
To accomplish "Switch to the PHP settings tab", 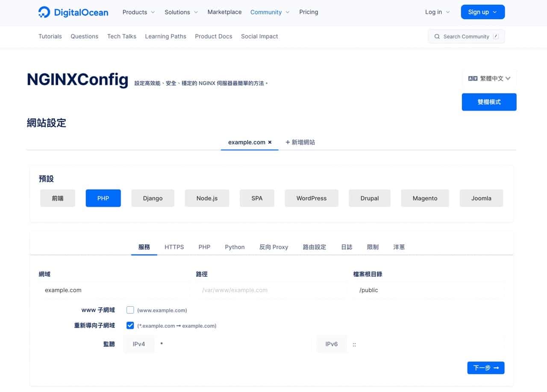I will 204,247.
